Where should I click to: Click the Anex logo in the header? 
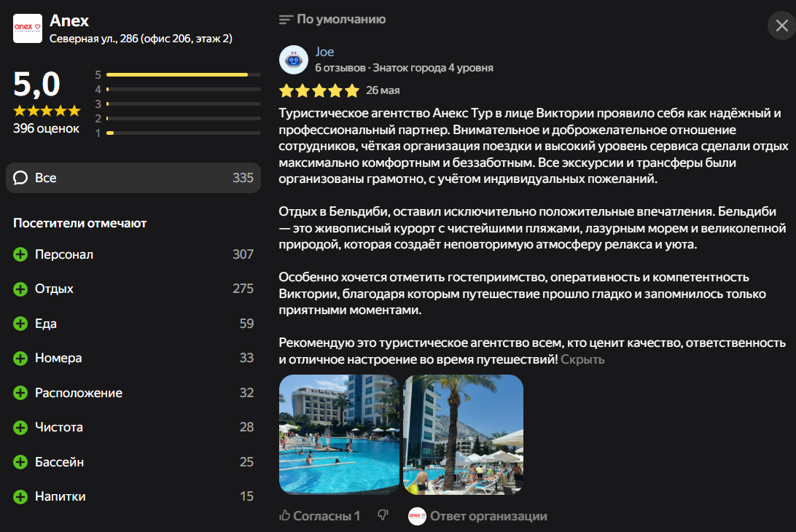click(28, 28)
